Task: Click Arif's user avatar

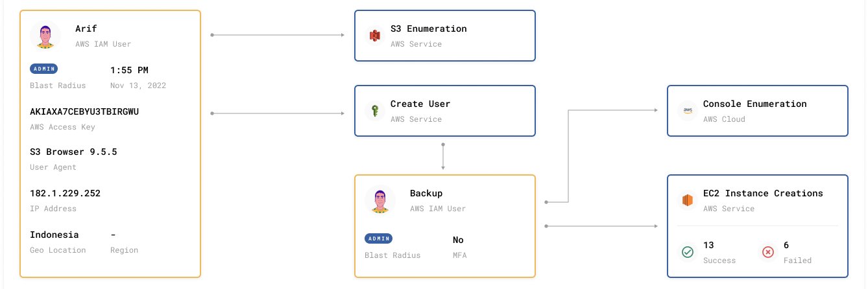Action: tap(45, 36)
